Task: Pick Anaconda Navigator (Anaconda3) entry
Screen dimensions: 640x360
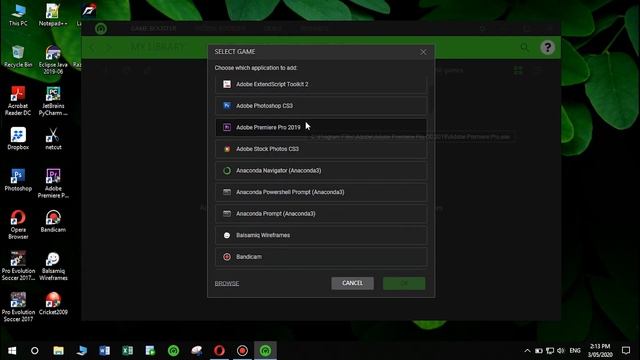Action: tap(321, 171)
